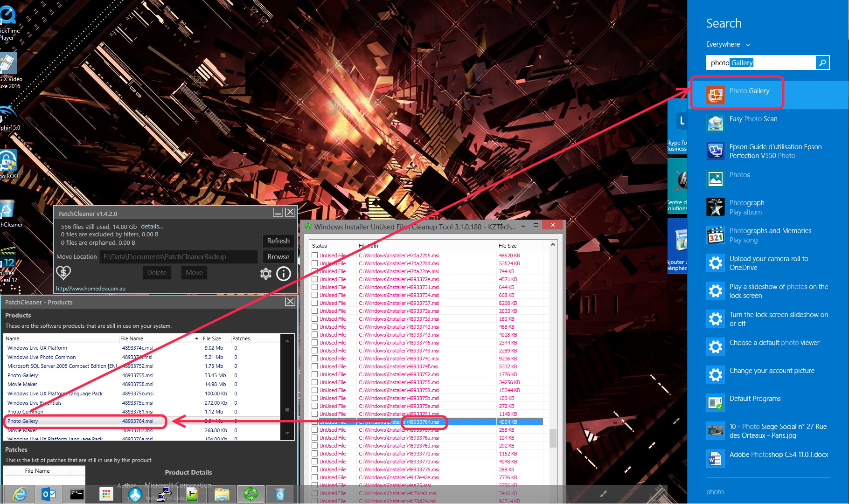The image size is (849, 504).
Task: Close the PatchCleaner Products panel
Action: tap(290, 302)
